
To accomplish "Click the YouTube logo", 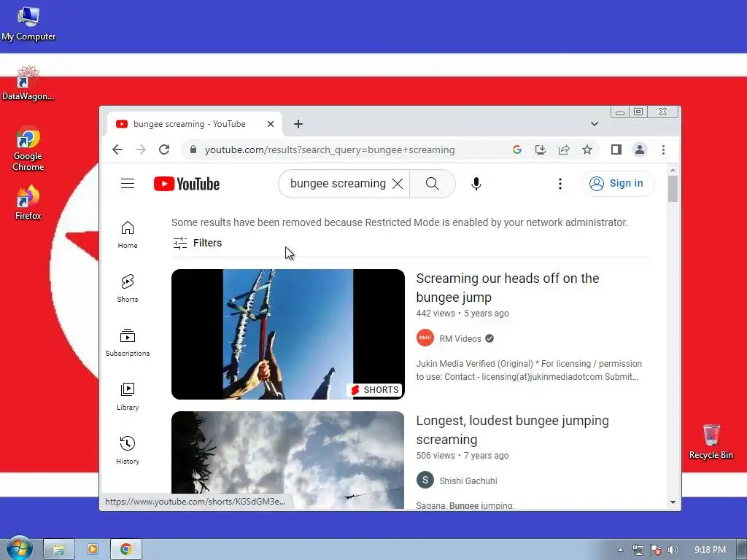I will tap(187, 184).
